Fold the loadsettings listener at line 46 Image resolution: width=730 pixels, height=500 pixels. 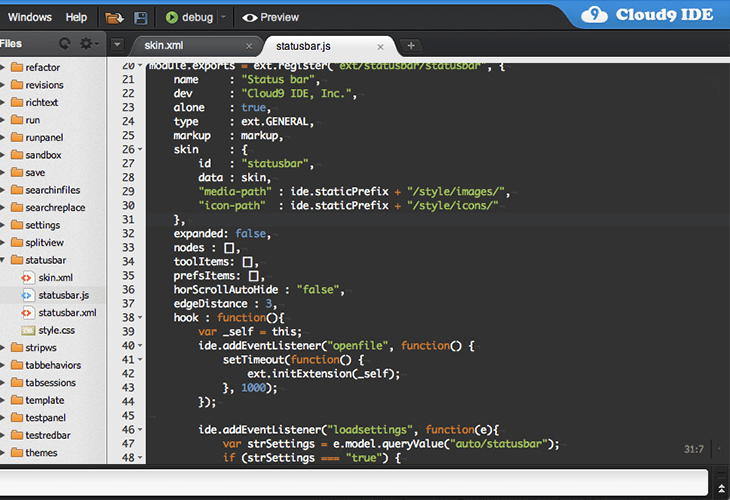coord(140,430)
